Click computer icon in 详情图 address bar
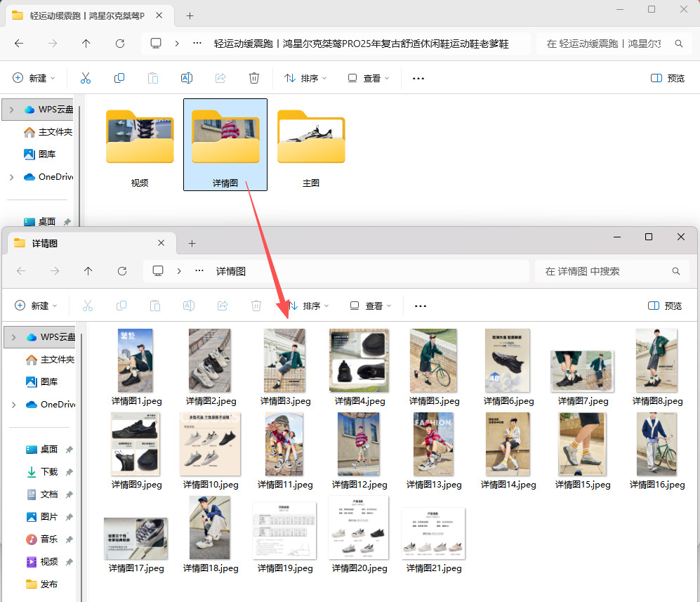The image size is (700, 602). [x=158, y=271]
